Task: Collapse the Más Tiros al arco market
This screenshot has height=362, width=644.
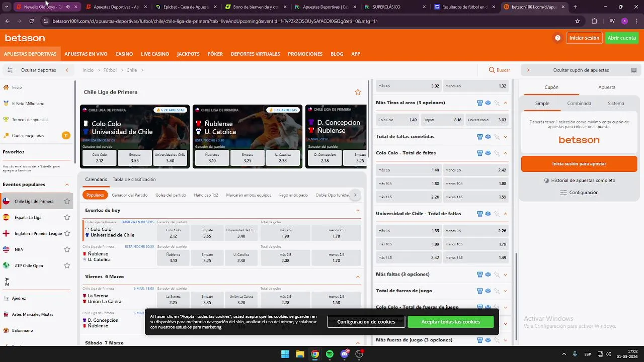Action: [506, 103]
